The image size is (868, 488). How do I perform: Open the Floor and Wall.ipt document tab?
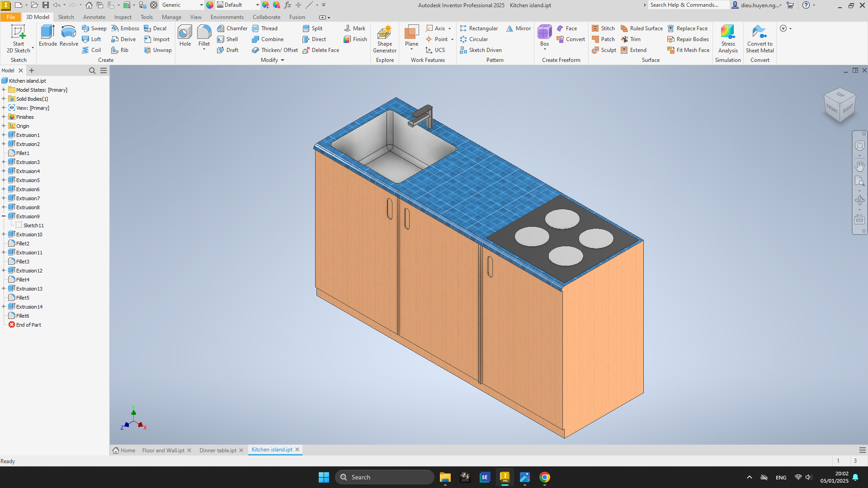pos(163,450)
